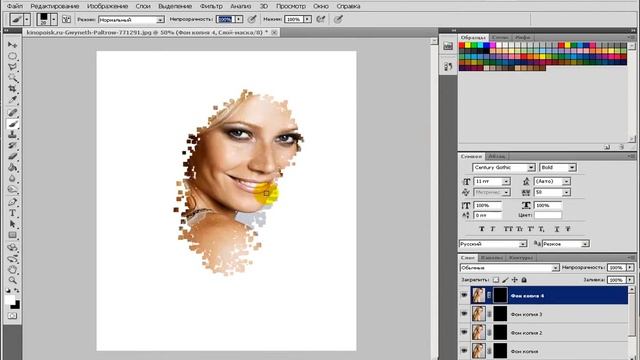The image size is (640, 360).
Task: Select the Dodge tool
Action: tap(12, 190)
